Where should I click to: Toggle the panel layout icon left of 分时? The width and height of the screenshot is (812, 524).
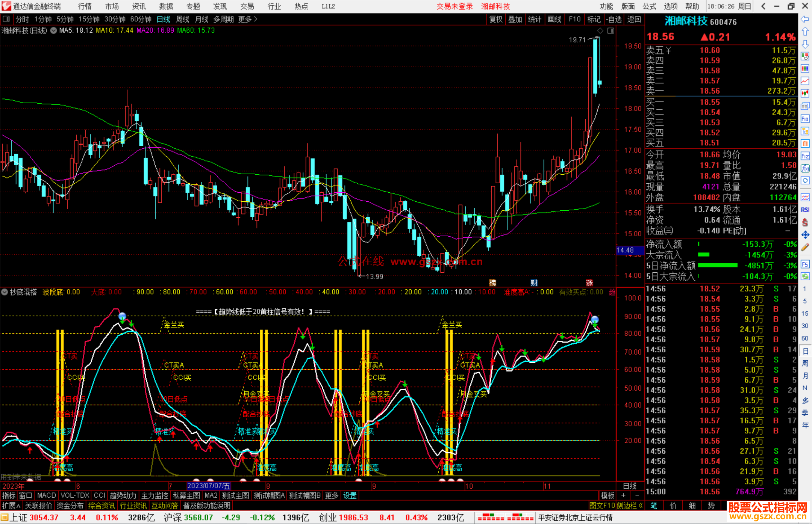tap(6, 19)
